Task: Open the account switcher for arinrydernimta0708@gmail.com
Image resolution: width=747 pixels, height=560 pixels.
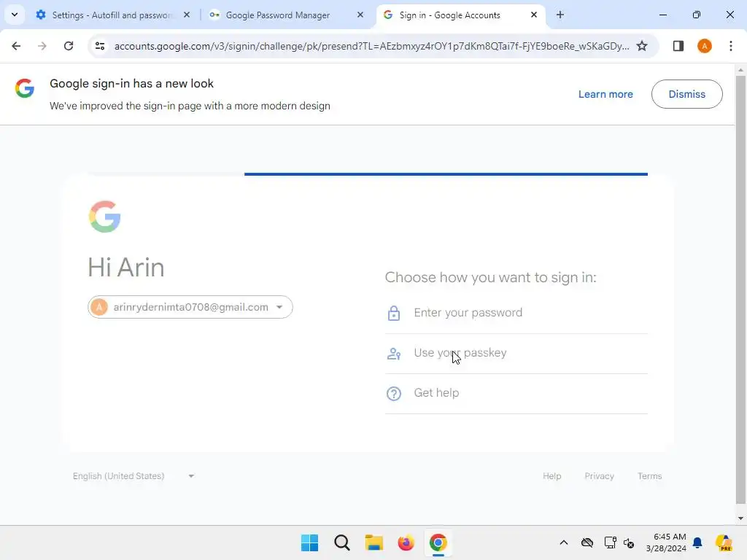Action: pyautogui.click(x=190, y=307)
